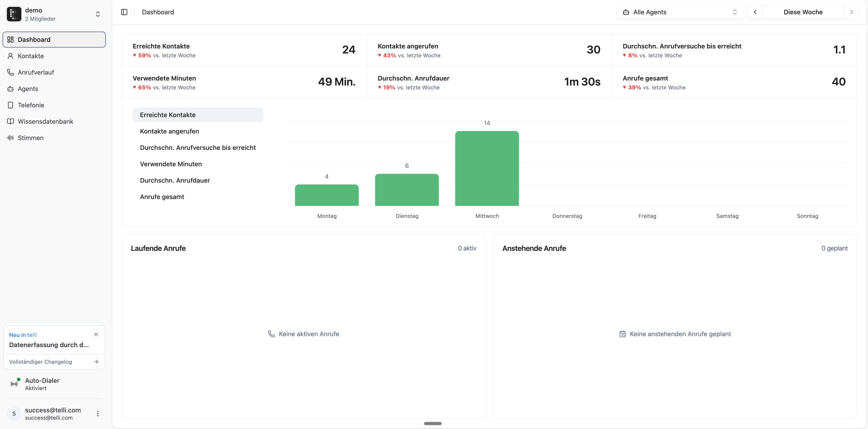Viewport: 868px width, 429px height.
Task: Go to previous week with left chevron
Action: pos(755,12)
